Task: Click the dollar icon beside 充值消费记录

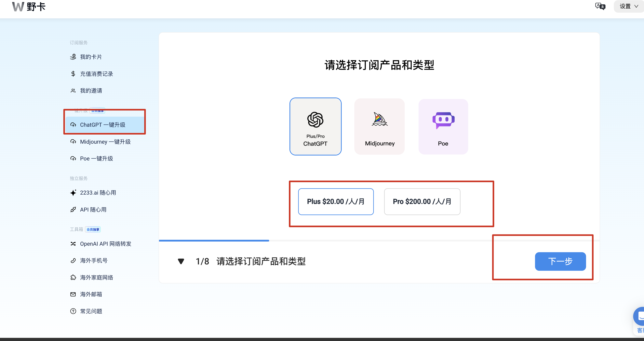Action: point(73,74)
